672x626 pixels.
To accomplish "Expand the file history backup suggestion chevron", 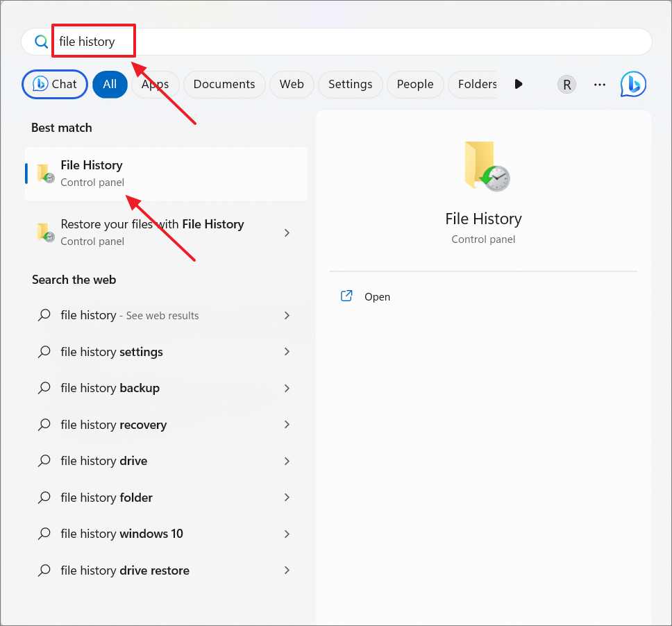I will point(287,388).
